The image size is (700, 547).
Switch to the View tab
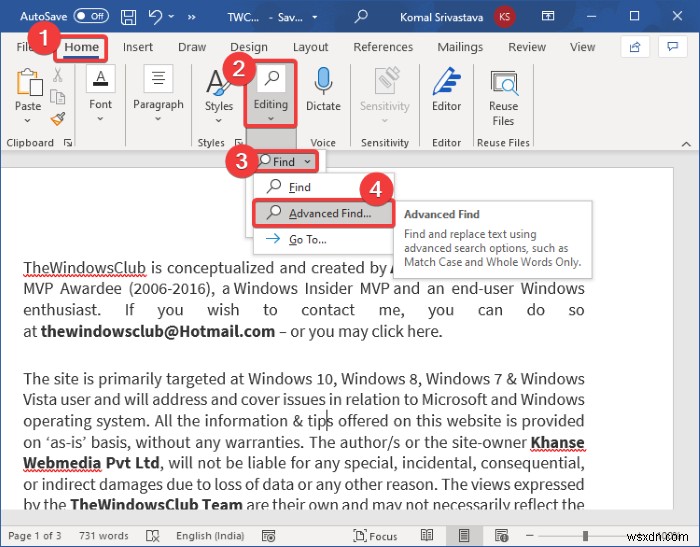[582, 47]
